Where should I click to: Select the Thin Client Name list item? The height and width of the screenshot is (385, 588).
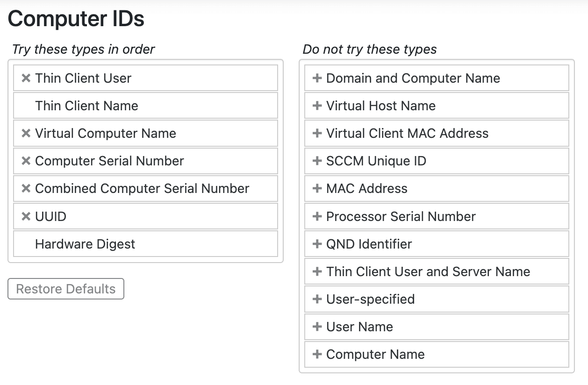tap(86, 106)
